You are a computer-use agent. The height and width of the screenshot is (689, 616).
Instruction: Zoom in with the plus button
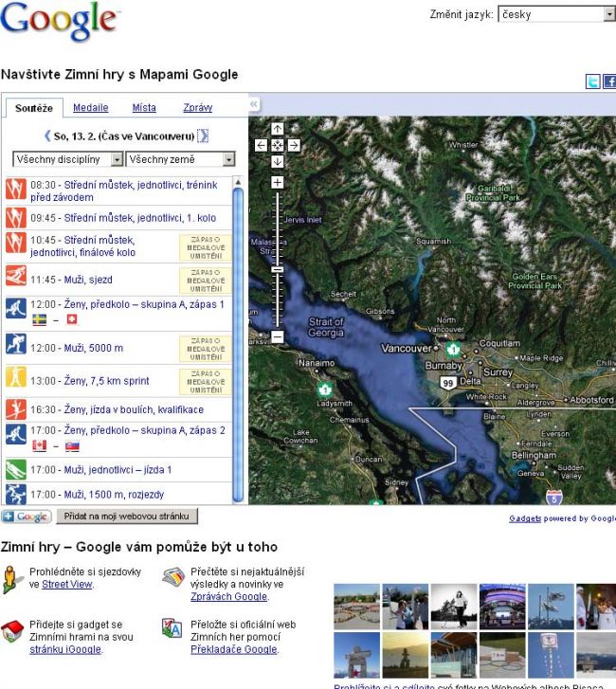point(278,182)
